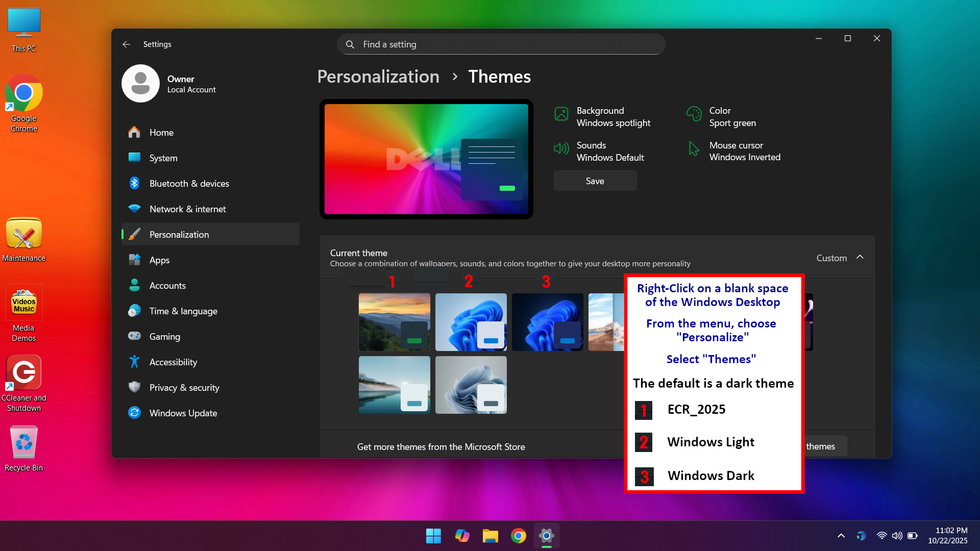
Task: Select the Windows Light theme thumbnail
Action: click(471, 322)
